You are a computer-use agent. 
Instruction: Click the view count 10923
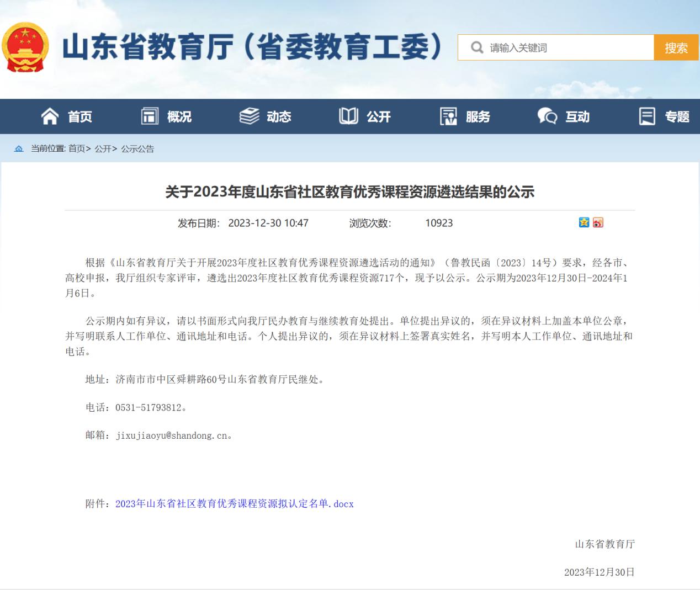click(x=439, y=223)
